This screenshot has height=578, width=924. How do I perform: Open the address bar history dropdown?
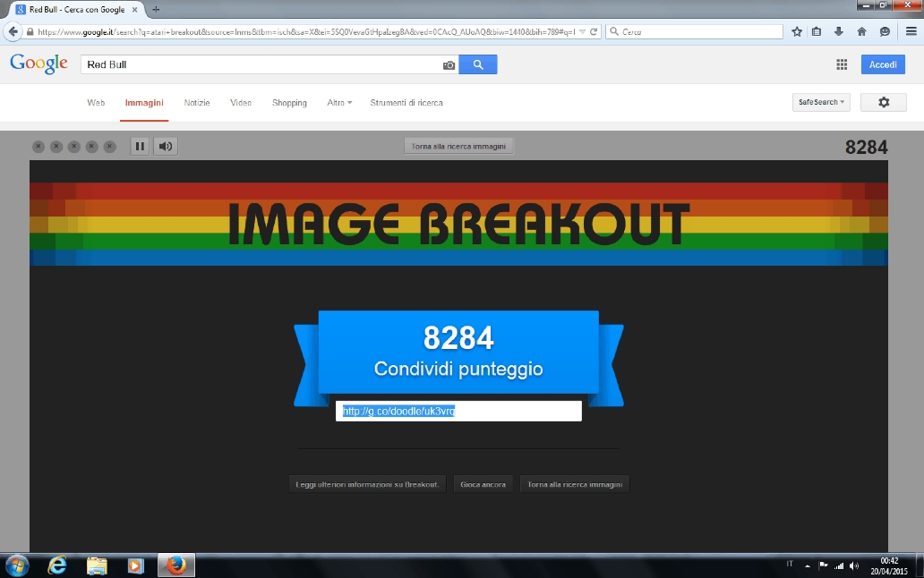[x=582, y=32]
